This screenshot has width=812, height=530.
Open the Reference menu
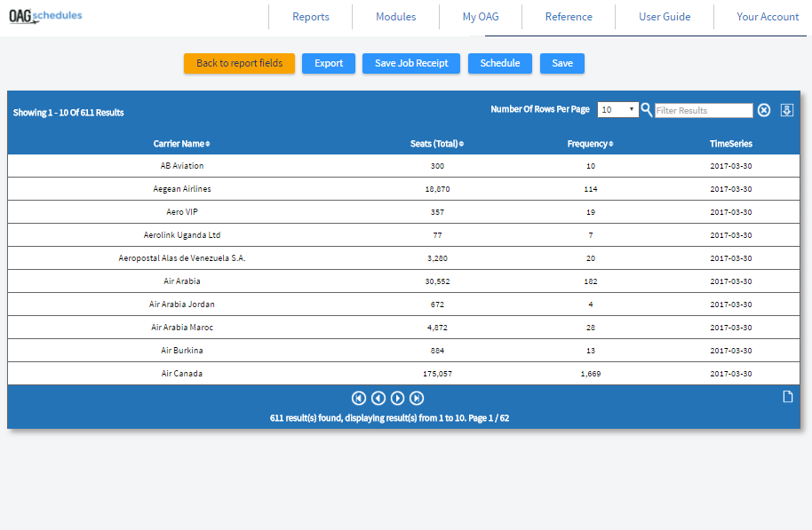pos(569,17)
